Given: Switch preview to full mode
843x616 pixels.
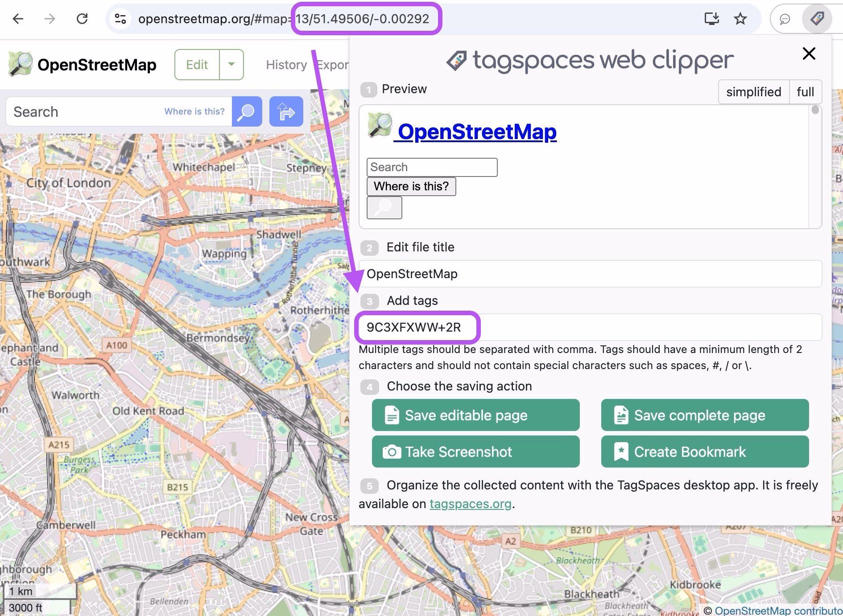Looking at the screenshot, I should click(806, 92).
